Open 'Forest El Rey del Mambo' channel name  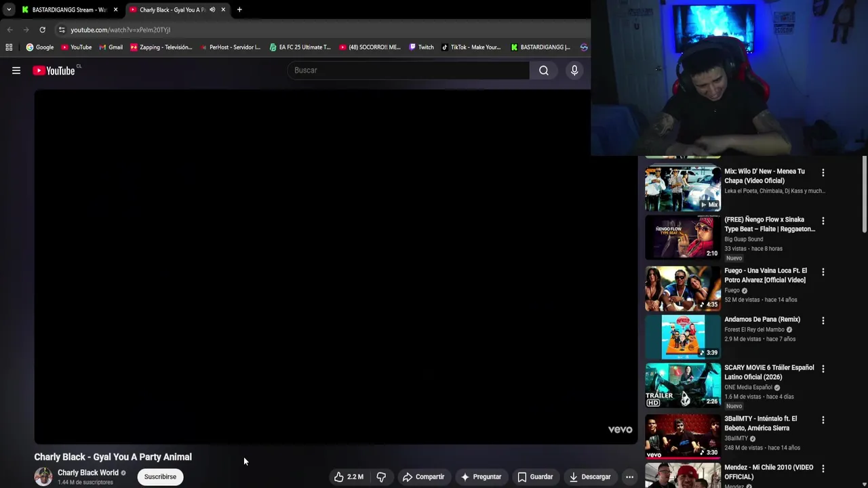754,329
